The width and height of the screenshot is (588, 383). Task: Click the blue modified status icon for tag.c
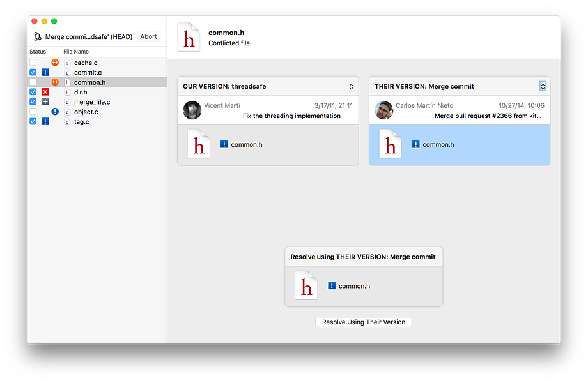click(45, 121)
